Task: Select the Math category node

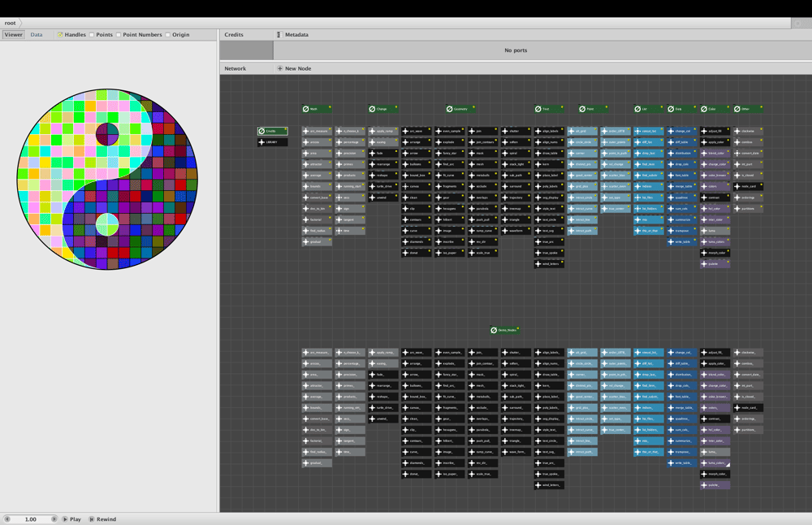Action: coord(317,109)
